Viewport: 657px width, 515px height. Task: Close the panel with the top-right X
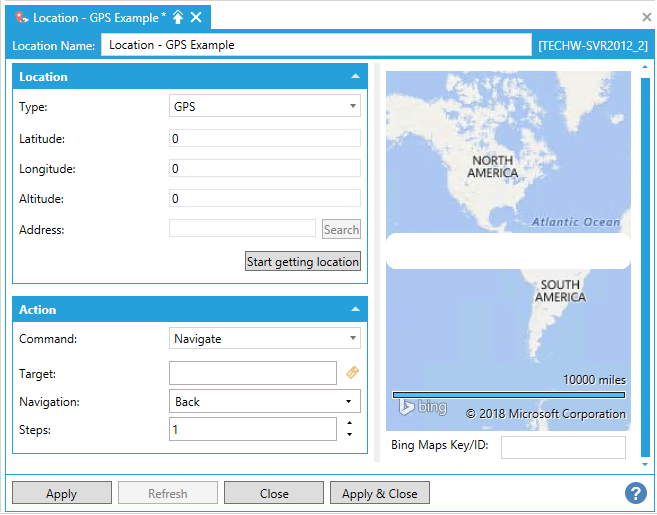(x=646, y=17)
